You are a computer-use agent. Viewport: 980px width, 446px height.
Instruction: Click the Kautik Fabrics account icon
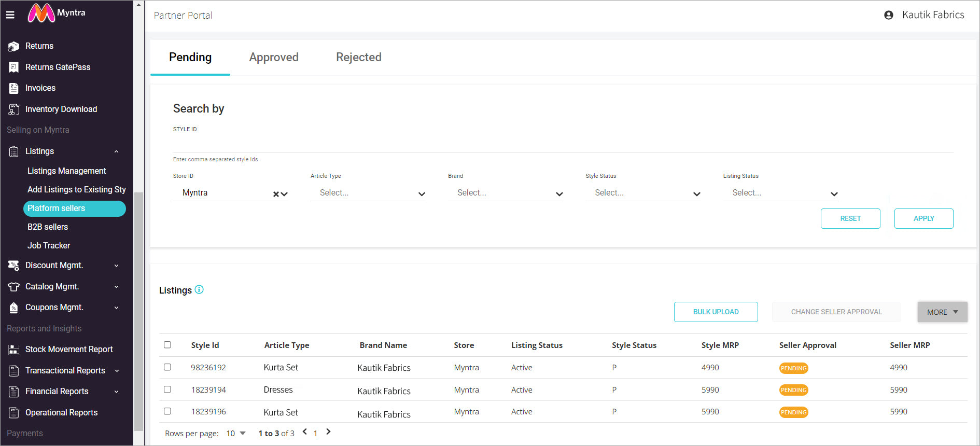(x=888, y=15)
